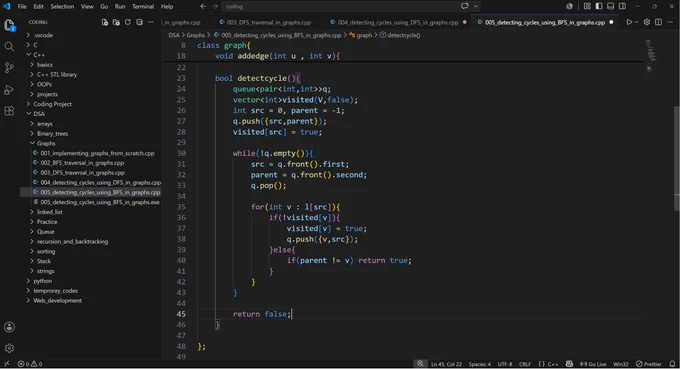Run C++ file with play button
This screenshot has width=680, height=369.
629,22
